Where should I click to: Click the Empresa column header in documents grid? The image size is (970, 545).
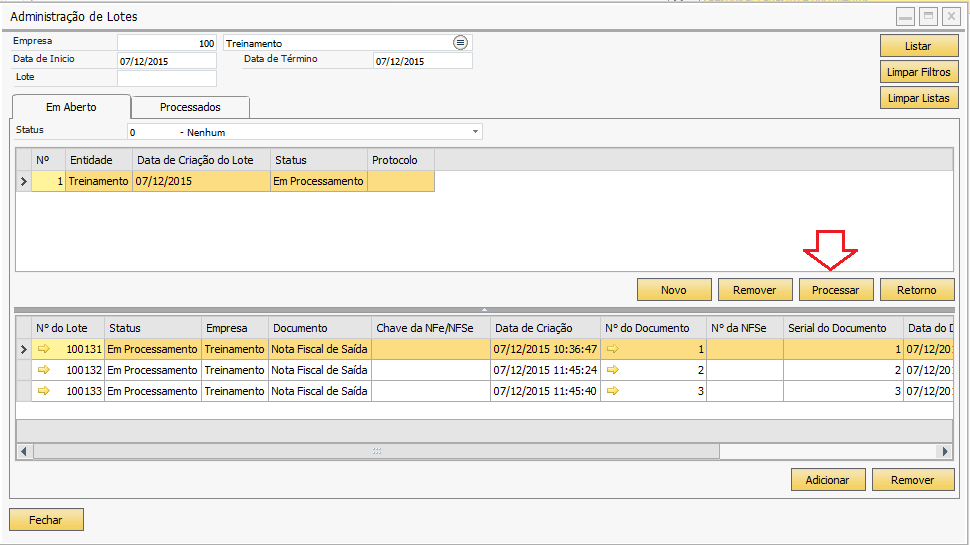235,328
